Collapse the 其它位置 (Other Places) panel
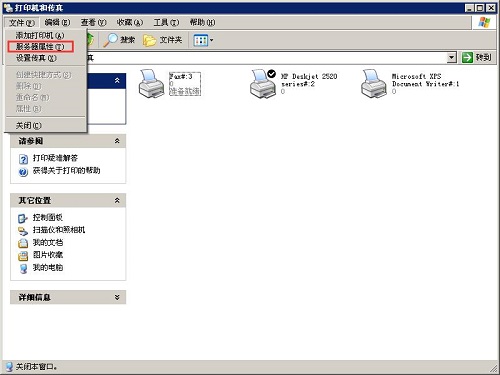Viewport: 500px width, 375px height. click(117, 200)
